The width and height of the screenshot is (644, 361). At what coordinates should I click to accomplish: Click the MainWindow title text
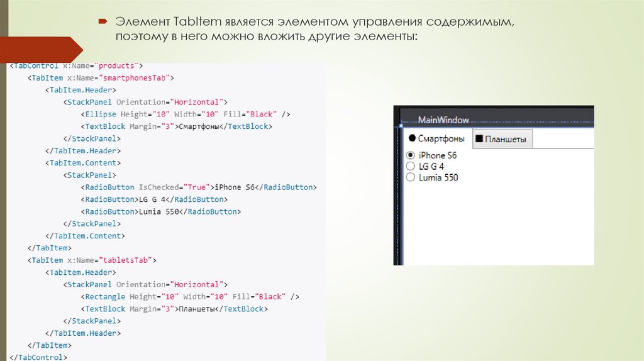click(443, 120)
